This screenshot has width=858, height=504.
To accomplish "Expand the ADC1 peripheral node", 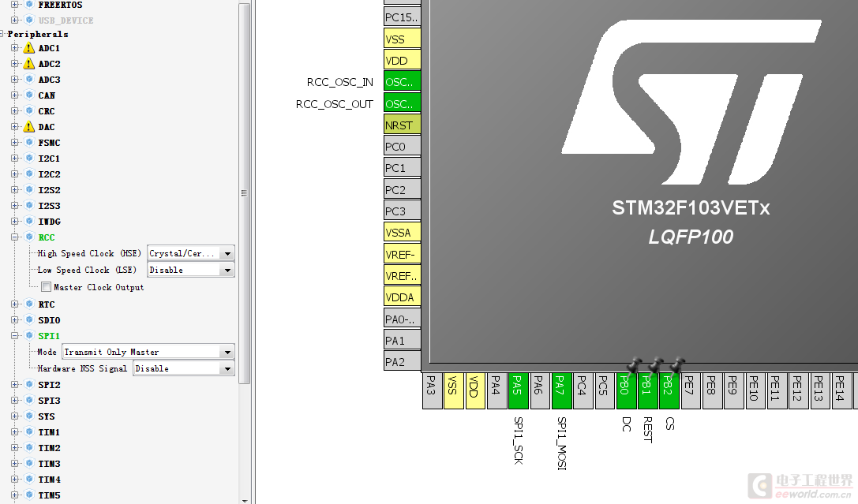I will [15, 48].
